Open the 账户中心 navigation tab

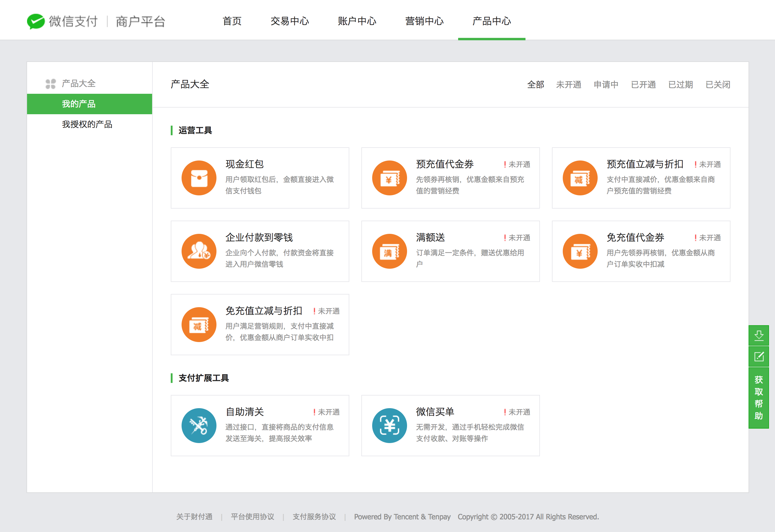coord(357,21)
